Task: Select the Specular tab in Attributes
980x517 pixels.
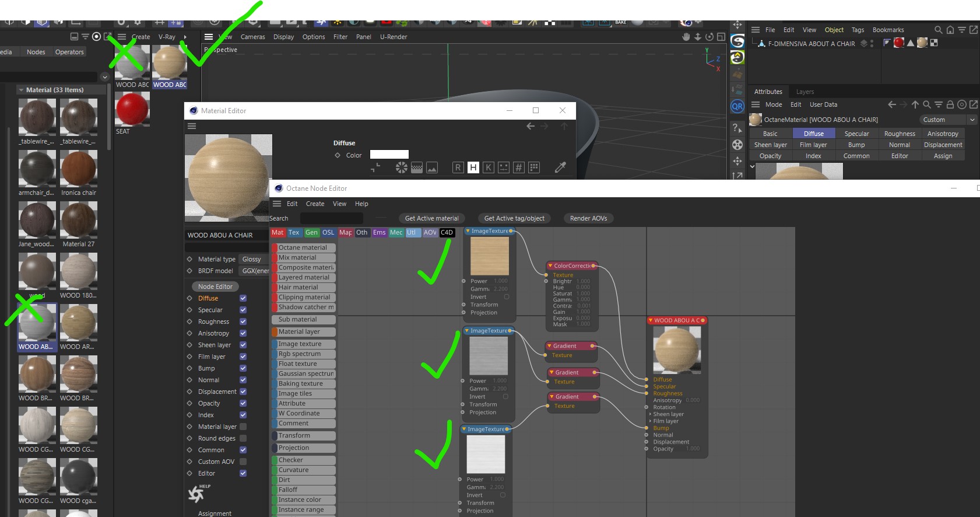Action: point(856,134)
